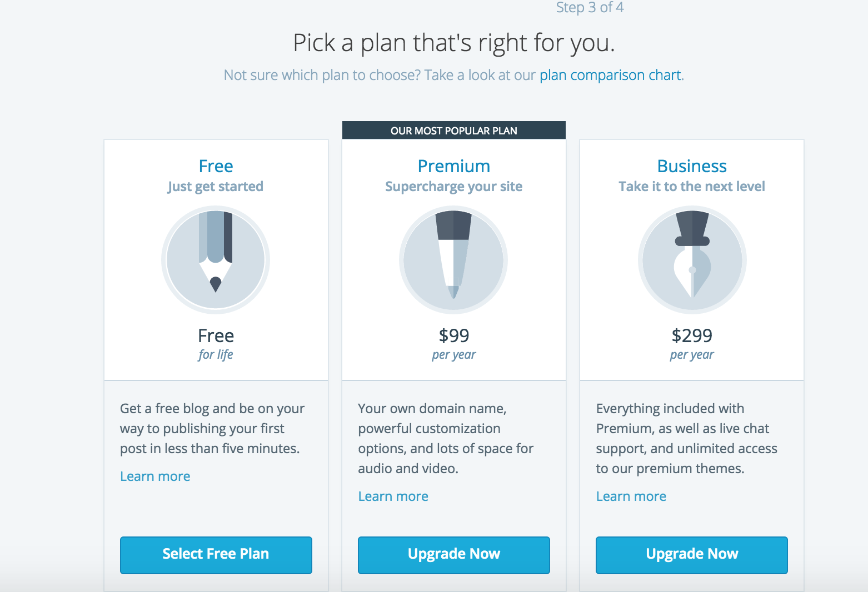
Task: Click the Step 3 of 4 indicator
Action: pos(590,8)
